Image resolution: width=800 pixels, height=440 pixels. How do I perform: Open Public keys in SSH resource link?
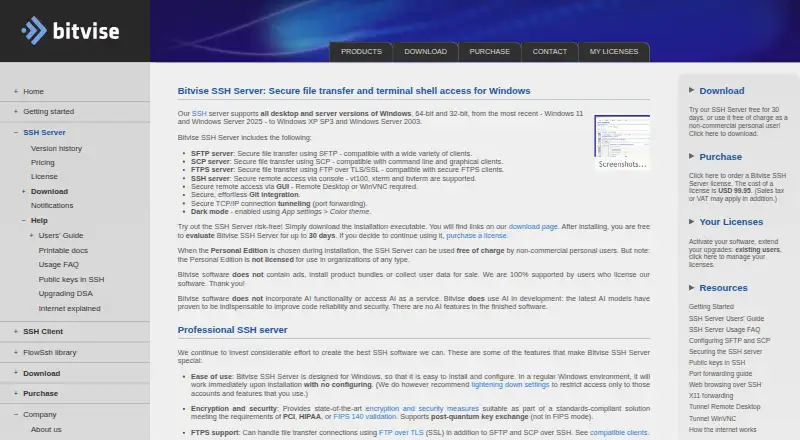(x=717, y=363)
